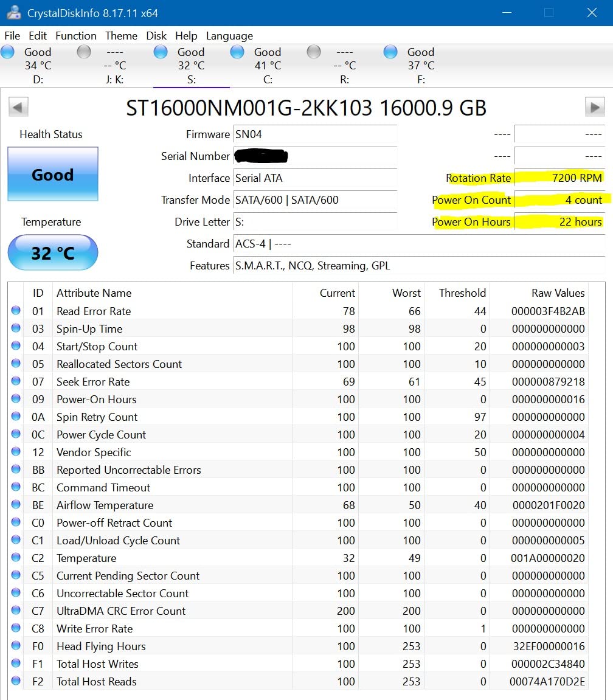This screenshot has height=700, width=613.
Task: Click the Reallocated Sectors Count status orb
Action: tap(16, 364)
